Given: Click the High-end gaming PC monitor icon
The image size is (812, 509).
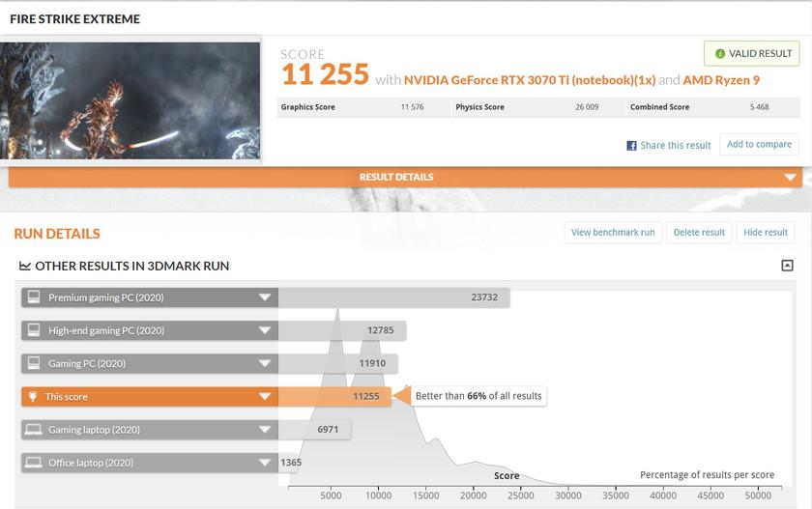Looking at the screenshot, I should [x=34, y=330].
